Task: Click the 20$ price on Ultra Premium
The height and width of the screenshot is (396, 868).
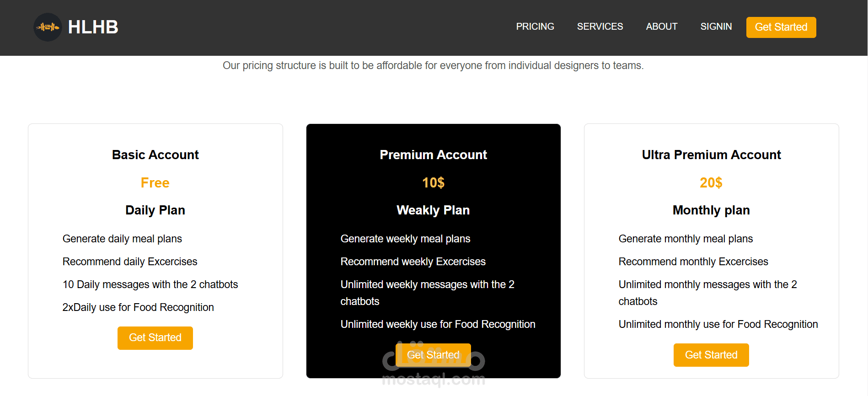Action: [x=711, y=183]
